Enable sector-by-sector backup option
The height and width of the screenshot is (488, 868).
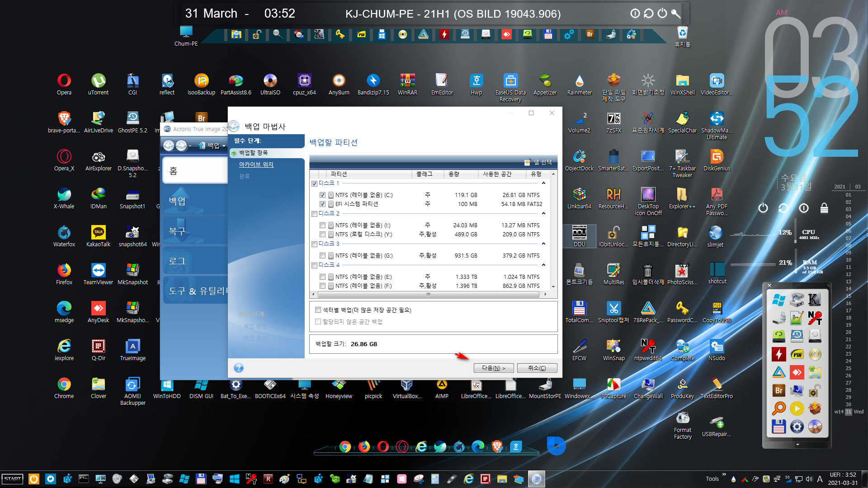pos(318,310)
